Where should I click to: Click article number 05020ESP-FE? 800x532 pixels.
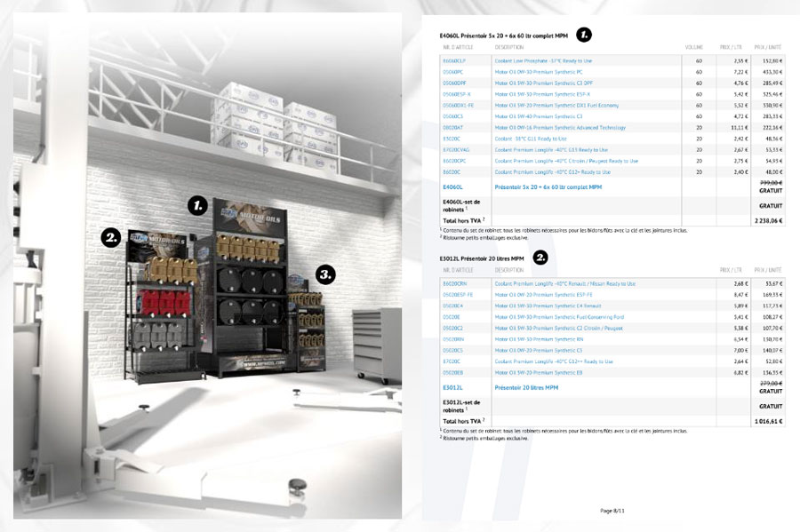pyautogui.click(x=458, y=295)
